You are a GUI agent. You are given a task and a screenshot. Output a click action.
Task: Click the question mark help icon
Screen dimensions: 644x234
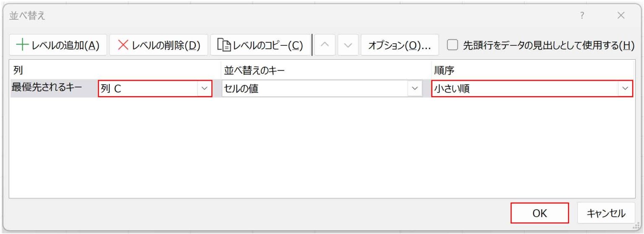pyautogui.click(x=582, y=16)
